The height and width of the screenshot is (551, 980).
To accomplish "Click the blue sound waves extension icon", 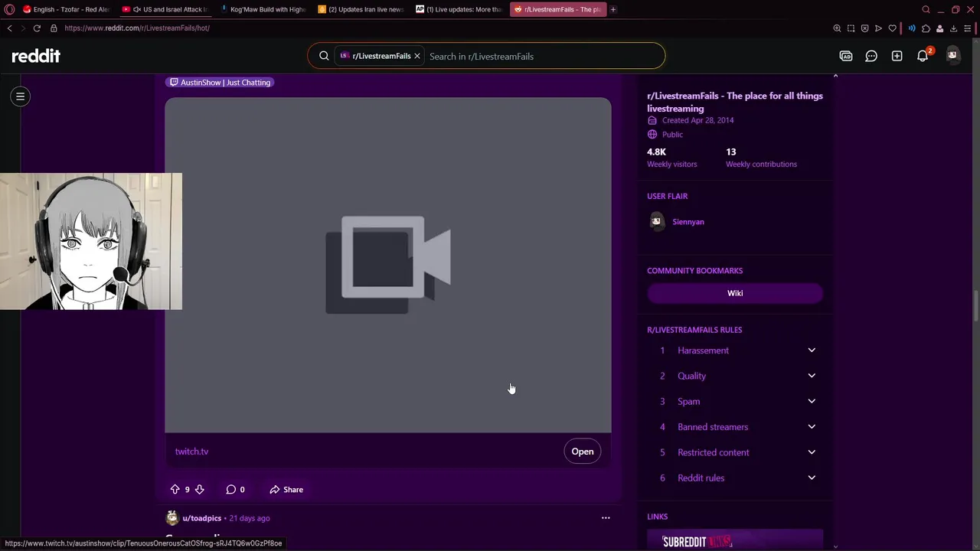I will tap(912, 28).
